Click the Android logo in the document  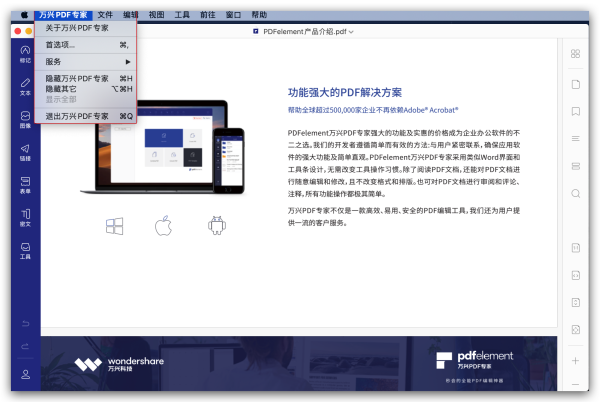217,225
